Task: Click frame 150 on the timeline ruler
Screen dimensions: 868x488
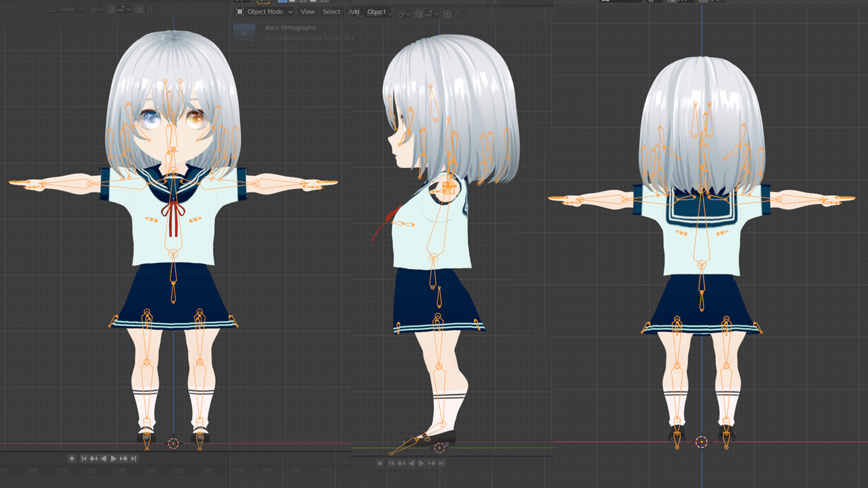Action: [179, 471]
